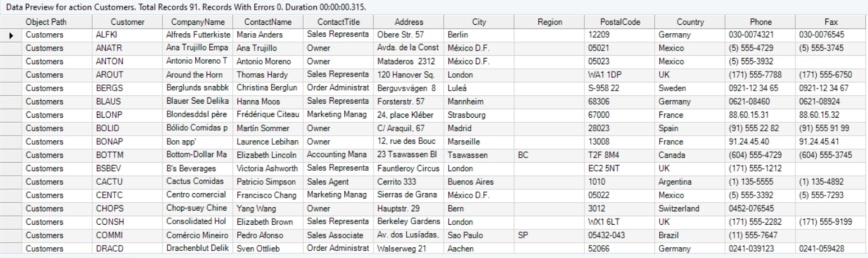Select the row header for the BERGS row
Viewport: 868px width, 258px height.
coord(11,87)
